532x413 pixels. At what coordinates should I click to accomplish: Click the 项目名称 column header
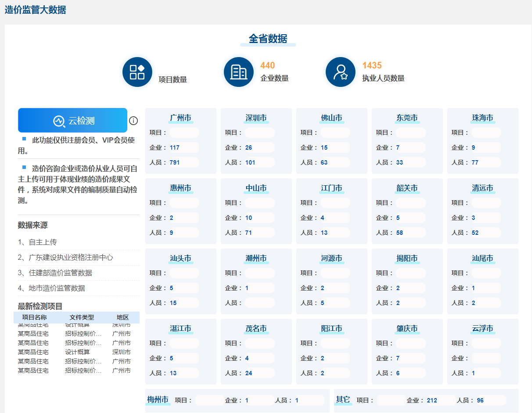[x=35, y=317]
